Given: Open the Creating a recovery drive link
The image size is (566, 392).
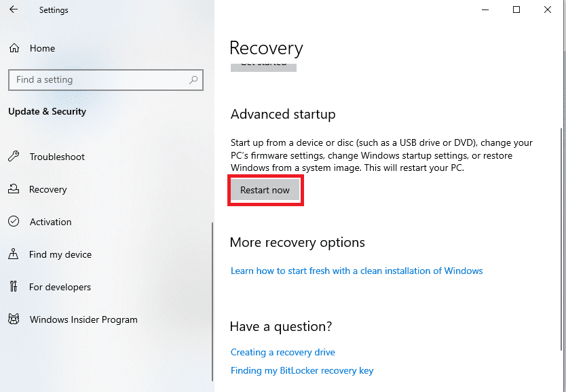Looking at the screenshot, I should point(282,353).
